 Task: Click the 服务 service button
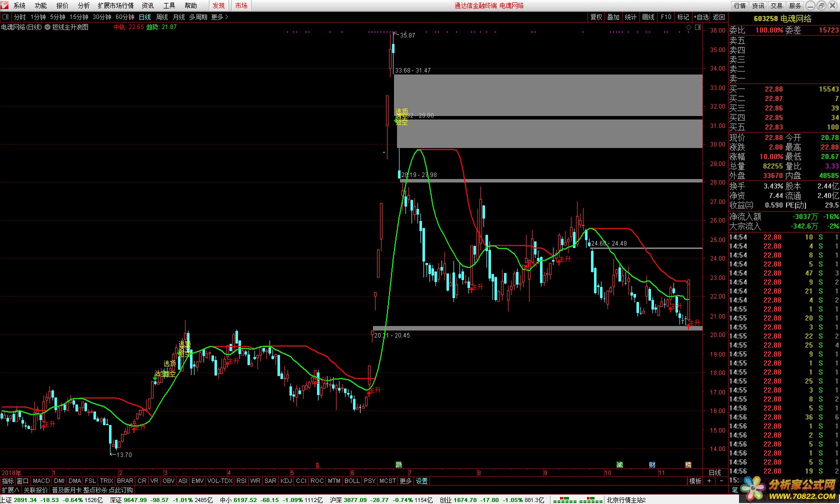point(795,6)
